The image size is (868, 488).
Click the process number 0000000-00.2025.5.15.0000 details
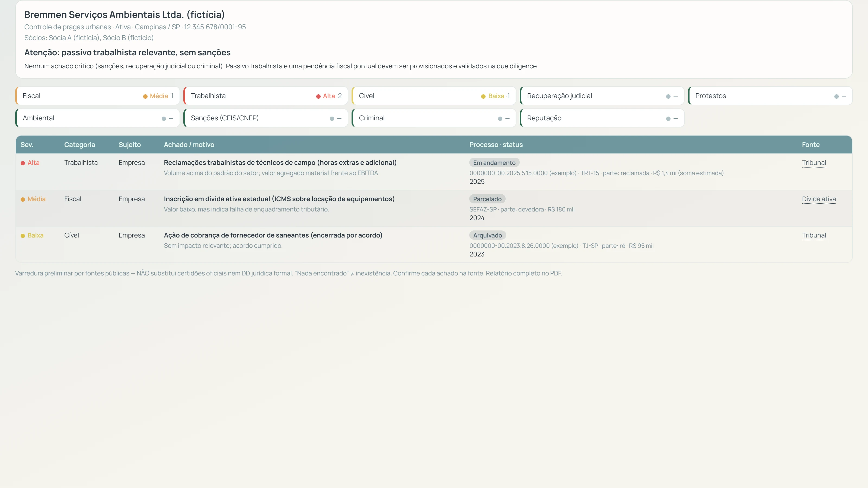point(596,173)
